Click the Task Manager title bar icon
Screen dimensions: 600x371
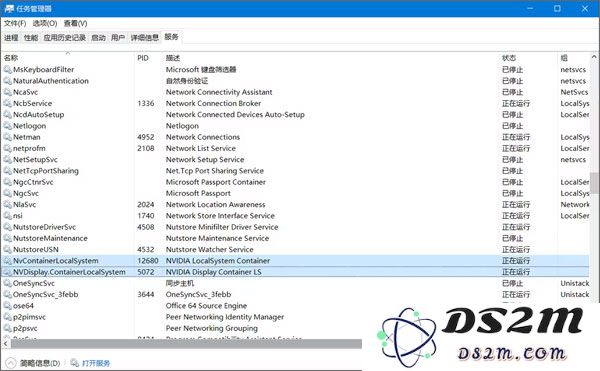point(9,8)
